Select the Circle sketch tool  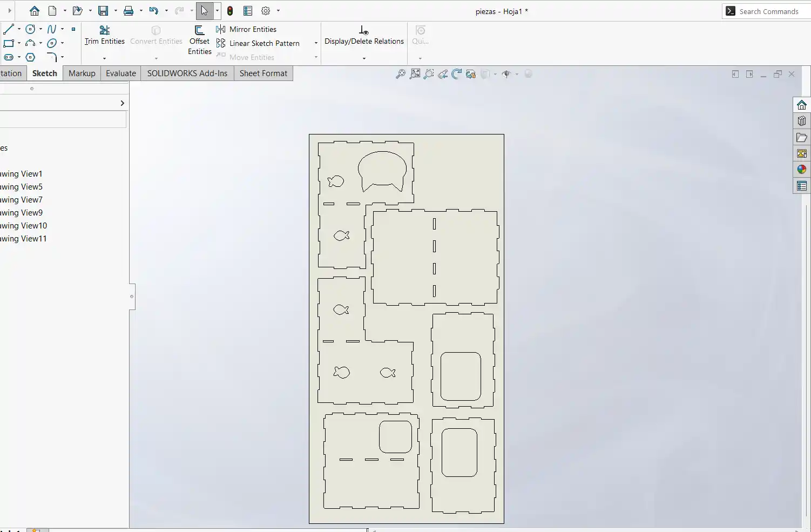[30, 29]
